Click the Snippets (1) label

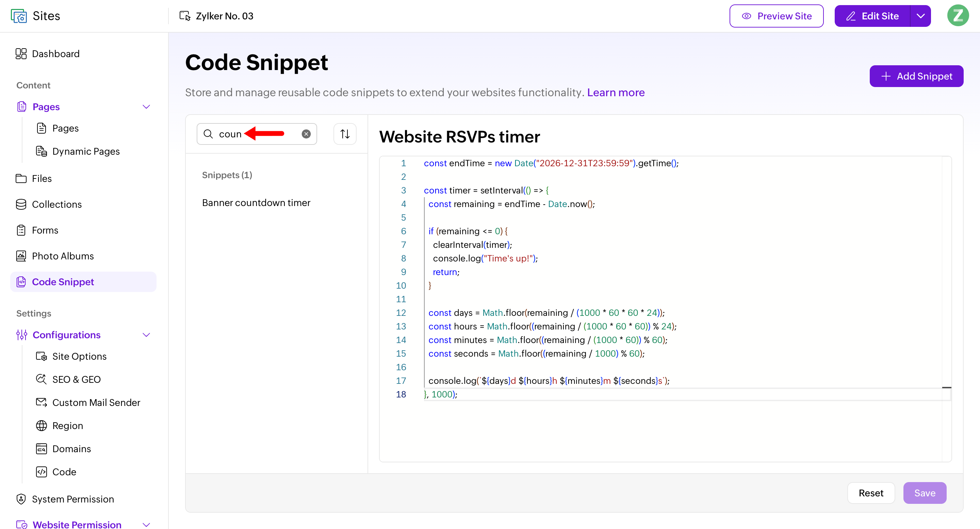(227, 175)
